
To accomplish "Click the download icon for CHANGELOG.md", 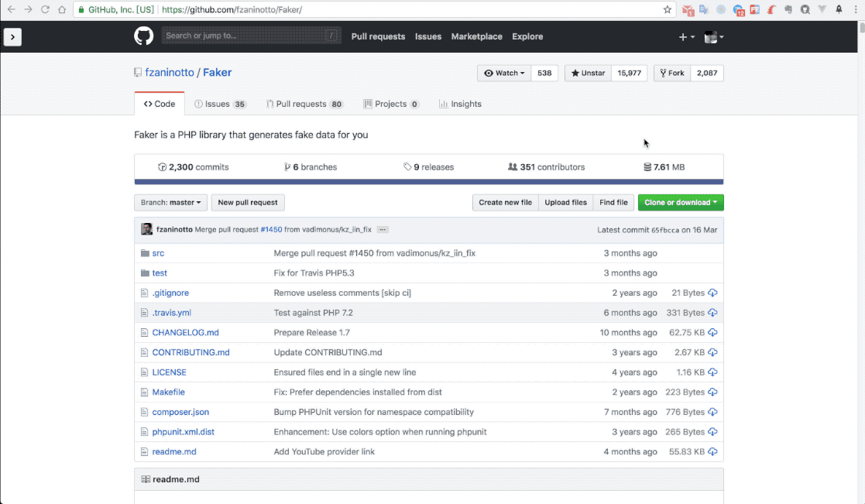I will (712, 332).
